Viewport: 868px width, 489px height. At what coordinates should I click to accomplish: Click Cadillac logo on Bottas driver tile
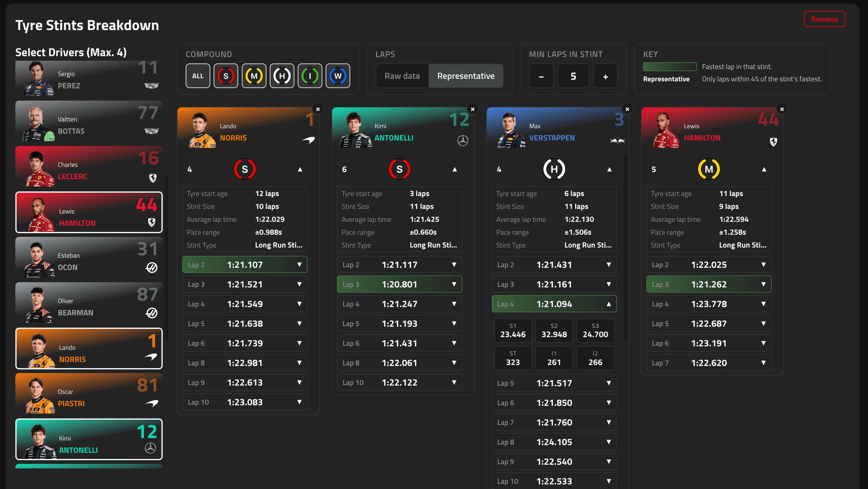152,131
